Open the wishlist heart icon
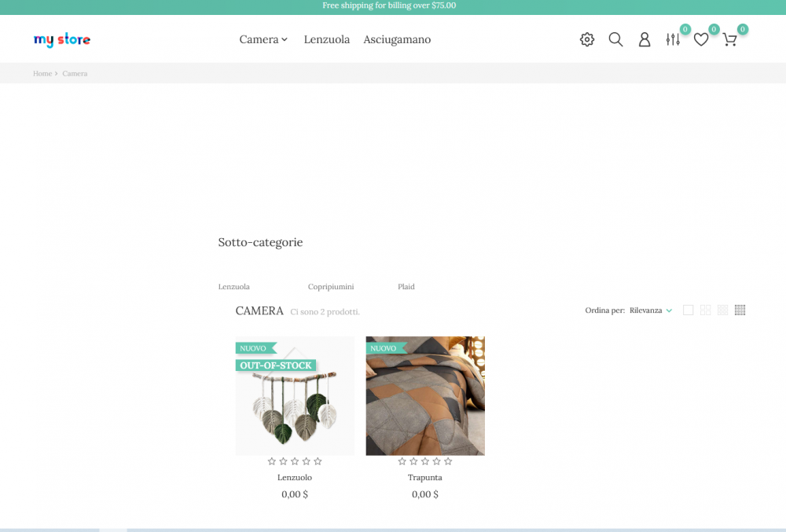The image size is (786, 532). click(x=701, y=39)
